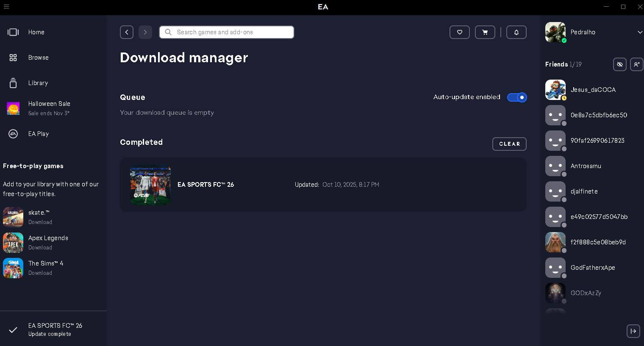Expand the FC 26 update status bar
The width and height of the screenshot is (644, 346).
point(53,329)
